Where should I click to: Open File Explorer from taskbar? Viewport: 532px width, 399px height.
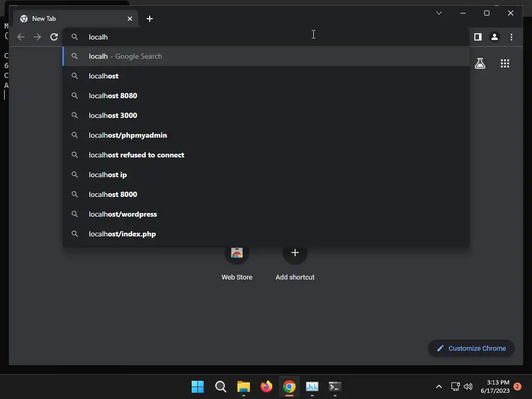click(x=244, y=387)
